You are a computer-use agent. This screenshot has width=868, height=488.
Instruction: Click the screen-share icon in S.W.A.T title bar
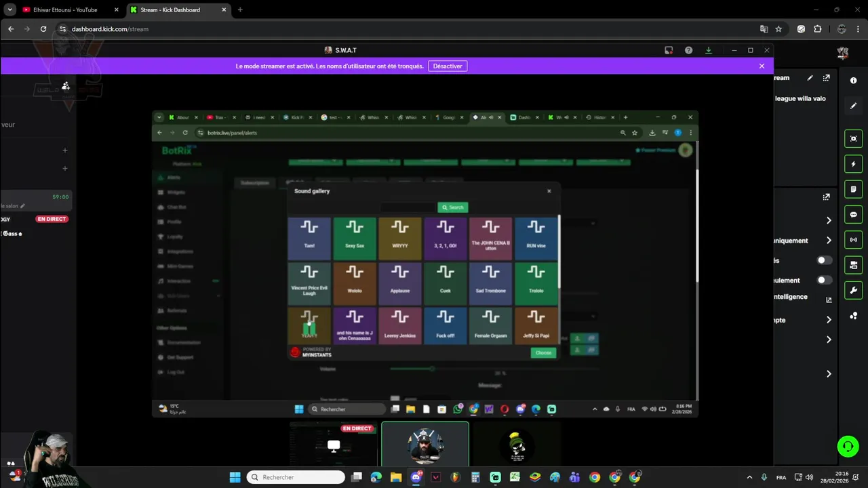(669, 50)
